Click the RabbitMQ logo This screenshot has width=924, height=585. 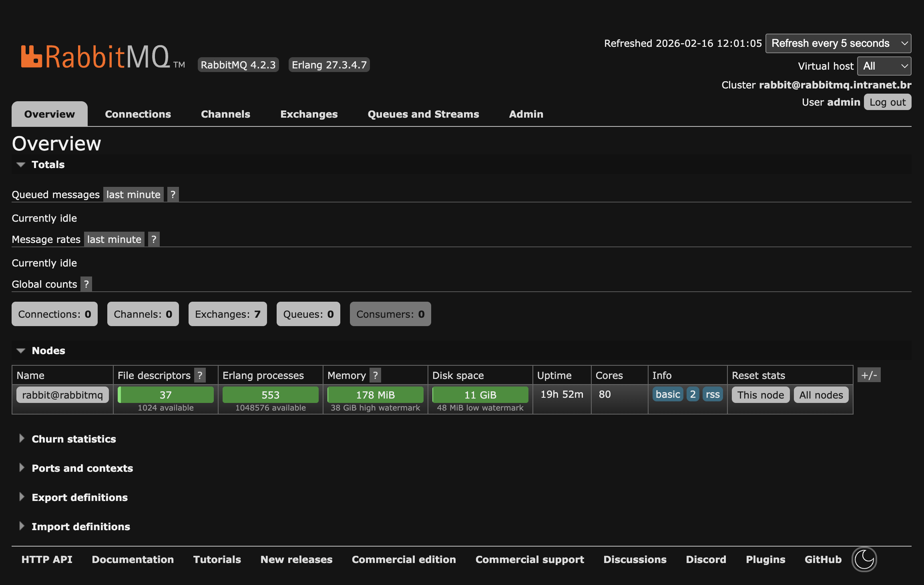pyautogui.click(x=96, y=57)
